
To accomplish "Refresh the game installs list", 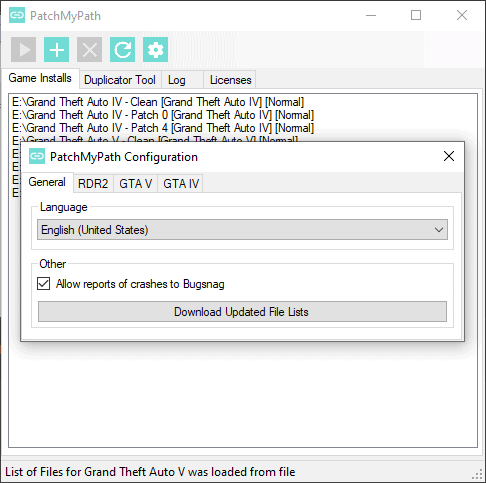I will pyautogui.click(x=122, y=50).
